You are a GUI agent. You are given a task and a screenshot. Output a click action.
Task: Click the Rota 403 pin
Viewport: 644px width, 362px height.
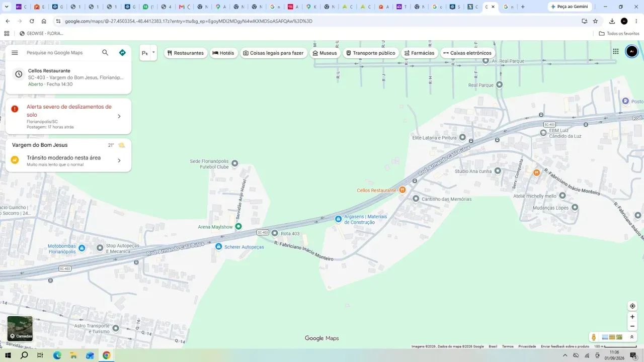[275, 233]
